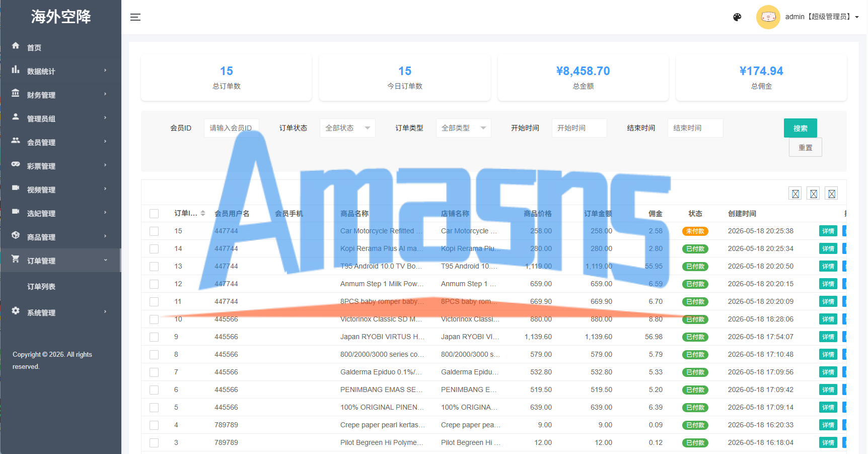The width and height of the screenshot is (868, 454).
Task: Open the 订单类型 dropdown
Action: (x=464, y=128)
